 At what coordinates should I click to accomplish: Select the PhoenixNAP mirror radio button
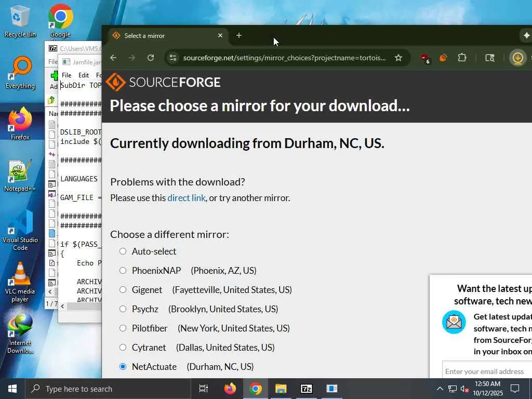pyautogui.click(x=123, y=270)
